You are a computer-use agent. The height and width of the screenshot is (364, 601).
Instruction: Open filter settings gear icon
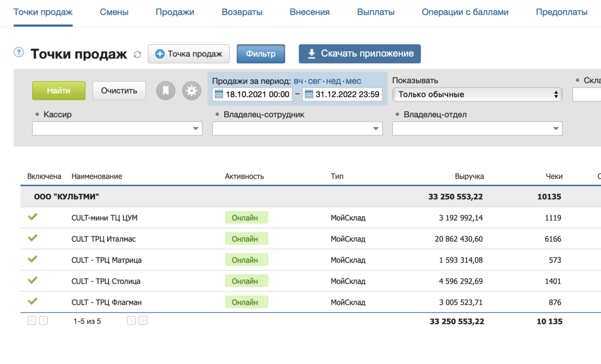click(192, 91)
